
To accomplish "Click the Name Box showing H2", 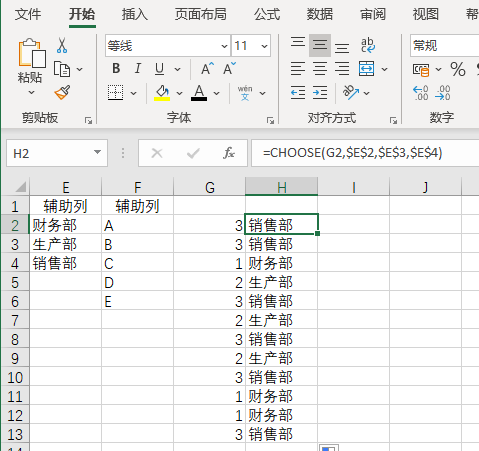I will [x=57, y=153].
